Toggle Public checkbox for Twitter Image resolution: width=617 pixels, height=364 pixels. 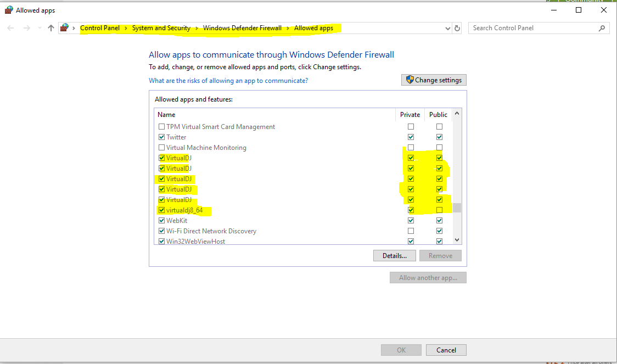[440, 137]
